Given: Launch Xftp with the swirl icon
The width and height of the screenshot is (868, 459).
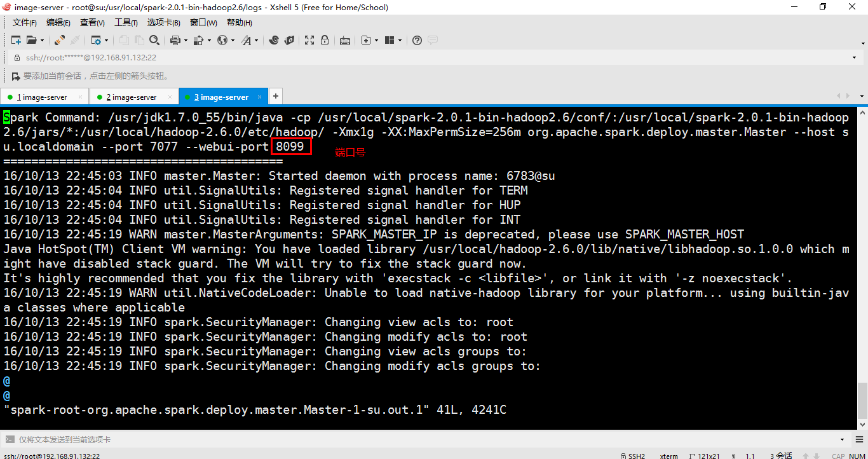Looking at the screenshot, I should pyautogui.click(x=274, y=40).
